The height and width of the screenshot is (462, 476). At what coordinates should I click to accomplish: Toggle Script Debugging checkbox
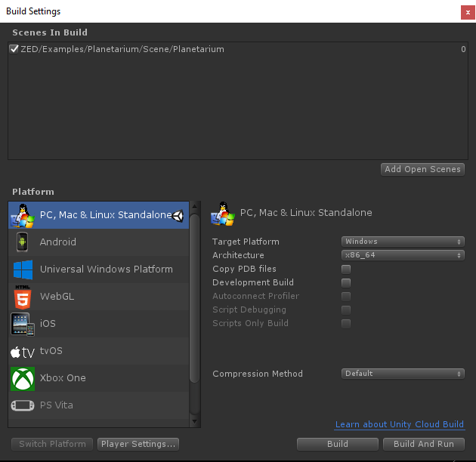346,310
